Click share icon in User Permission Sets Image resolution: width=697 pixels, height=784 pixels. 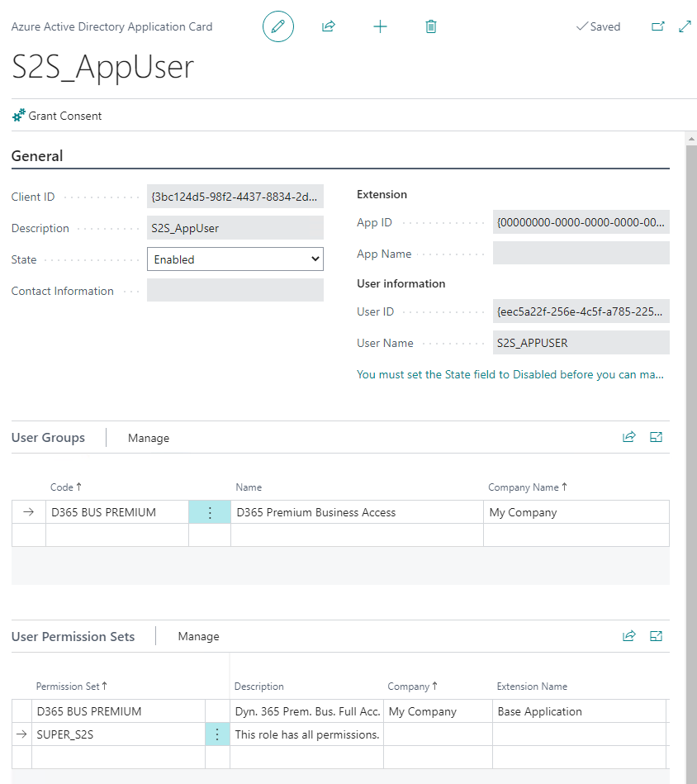click(x=629, y=636)
